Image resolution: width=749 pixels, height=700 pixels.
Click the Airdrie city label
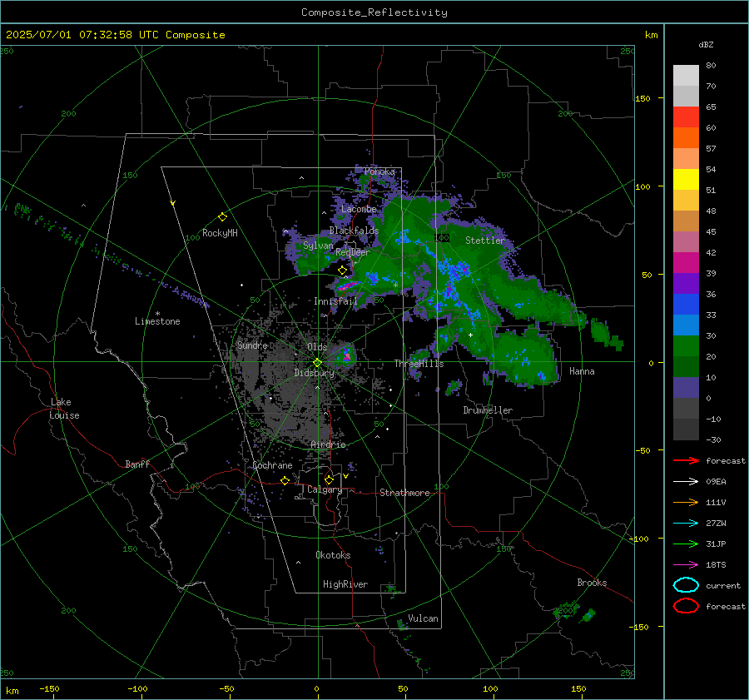328,444
